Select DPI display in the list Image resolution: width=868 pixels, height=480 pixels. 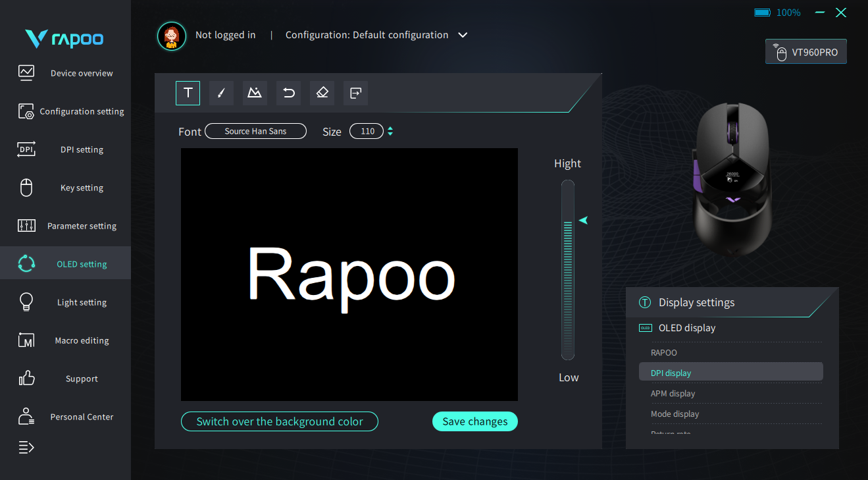click(730, 373)
